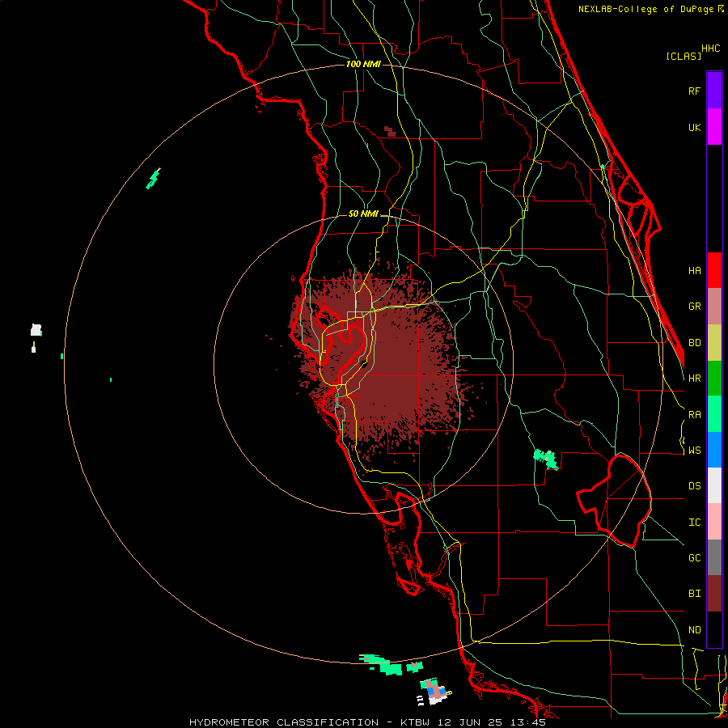Screen dimensions: 728x728
Task: Pick the bright green RA legend swatch
Action: pos(714,414)
